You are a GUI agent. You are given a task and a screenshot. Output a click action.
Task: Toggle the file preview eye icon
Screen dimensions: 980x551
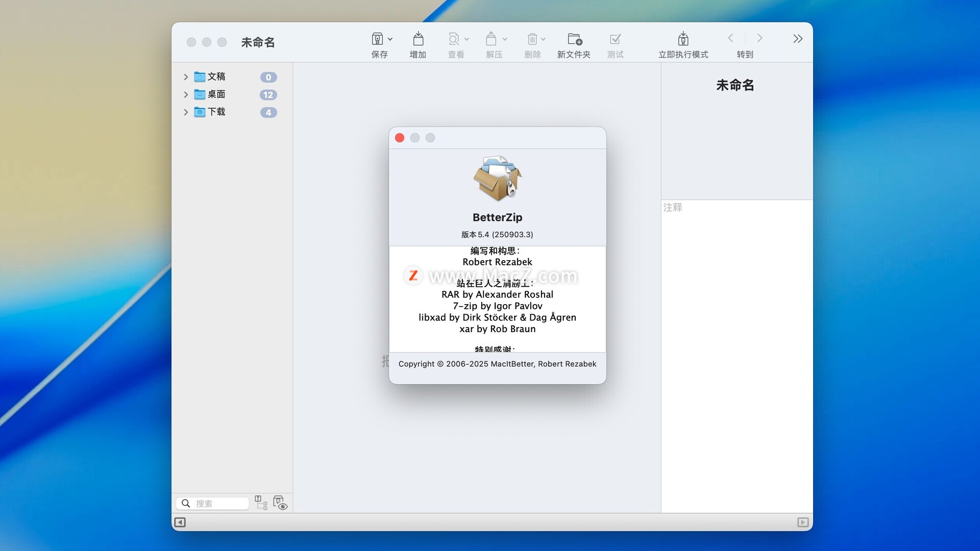tap(280, 503)
